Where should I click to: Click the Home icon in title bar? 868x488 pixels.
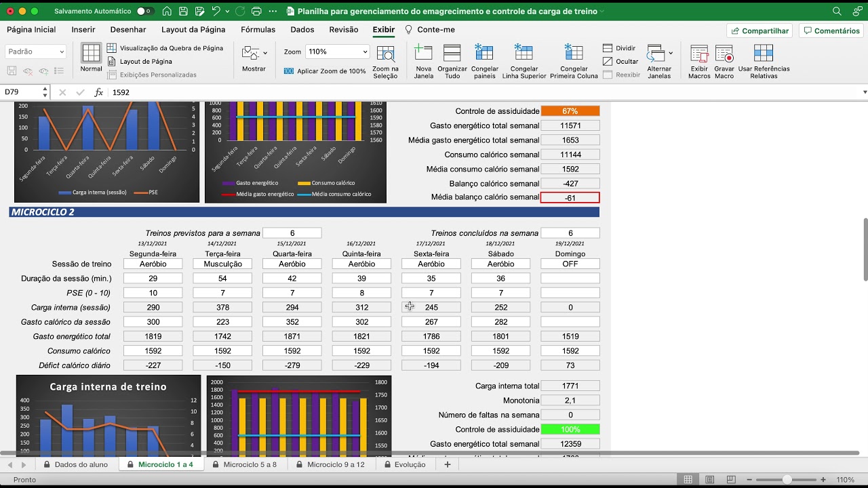click(x=166, y=12)
